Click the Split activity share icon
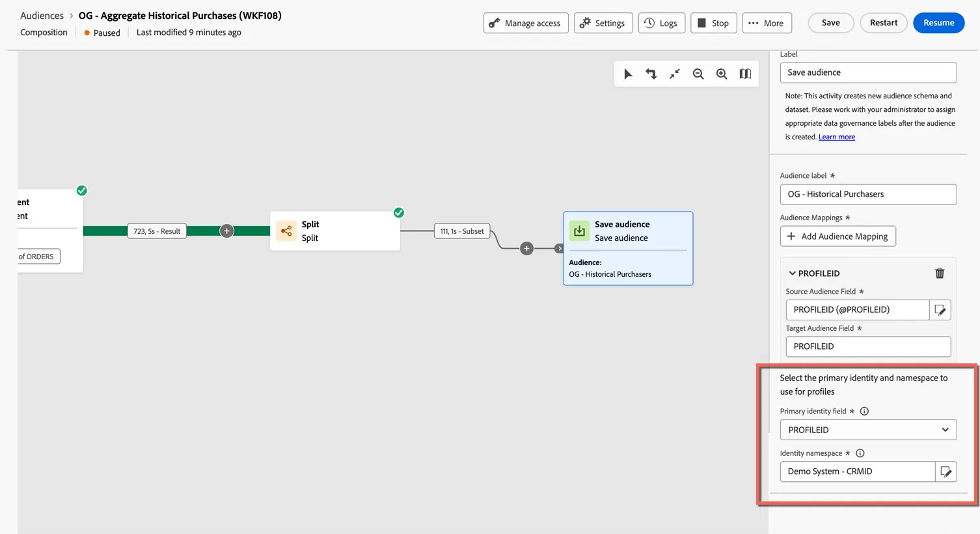Viewport: 980px width, 534px height. [x=286, y=231]
